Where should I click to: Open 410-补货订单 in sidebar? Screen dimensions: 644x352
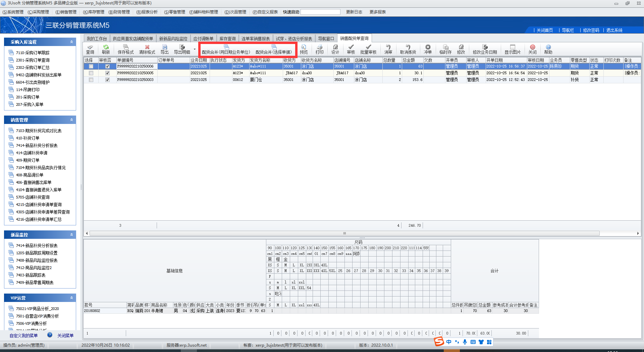point(28,138)
